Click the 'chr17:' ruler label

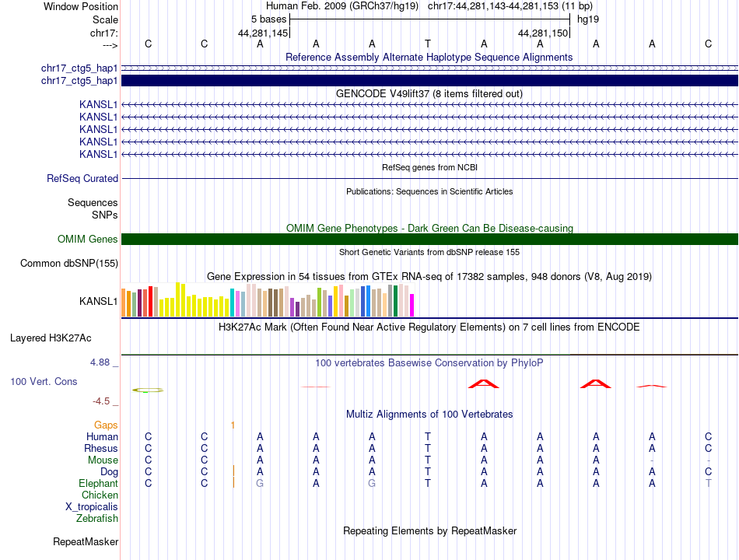(x=104, y=33)
